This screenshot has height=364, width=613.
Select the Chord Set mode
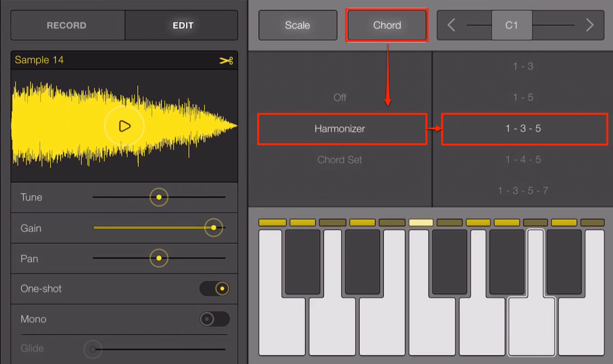[340, 160]
